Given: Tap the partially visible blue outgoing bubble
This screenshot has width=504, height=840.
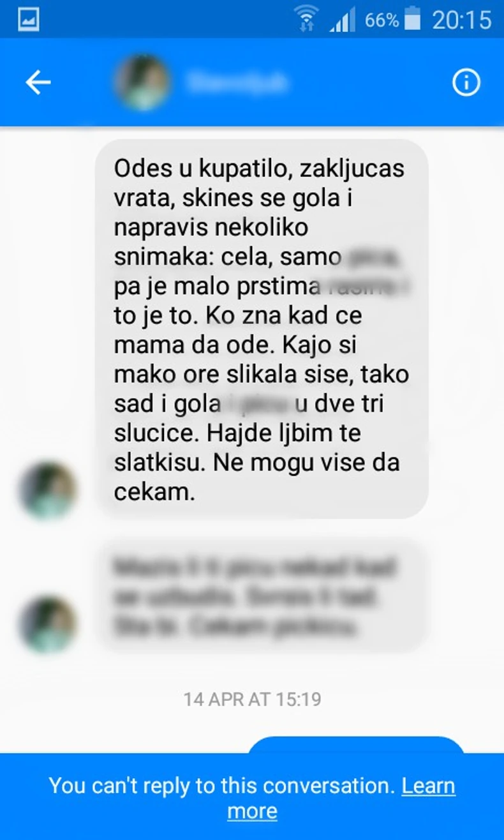Looking at the screenshot, I should [x=356, y=745].
